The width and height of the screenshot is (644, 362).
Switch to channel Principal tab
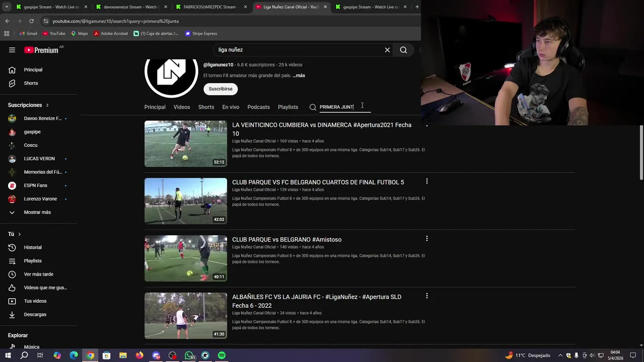(x=155, y=107)
